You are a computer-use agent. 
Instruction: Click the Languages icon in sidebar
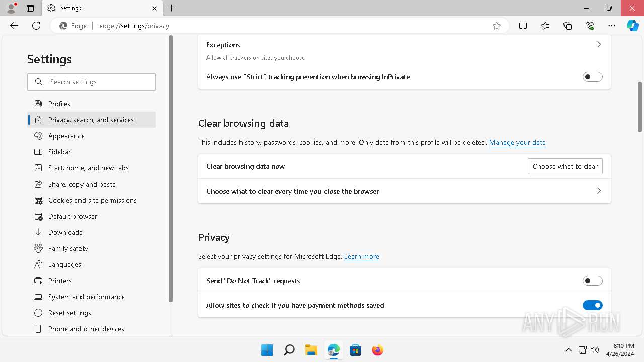pyautogui.click(x=38, y=264)
